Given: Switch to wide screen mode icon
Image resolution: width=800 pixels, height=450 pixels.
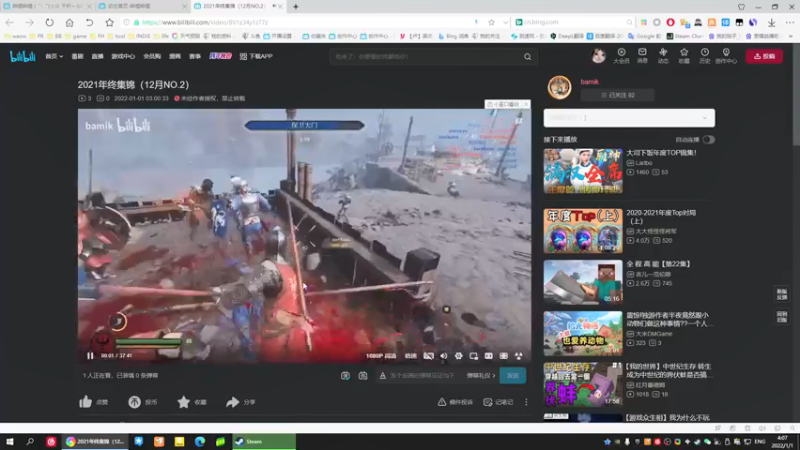Looking at the screenshot, I should click(x=488, y=356).
